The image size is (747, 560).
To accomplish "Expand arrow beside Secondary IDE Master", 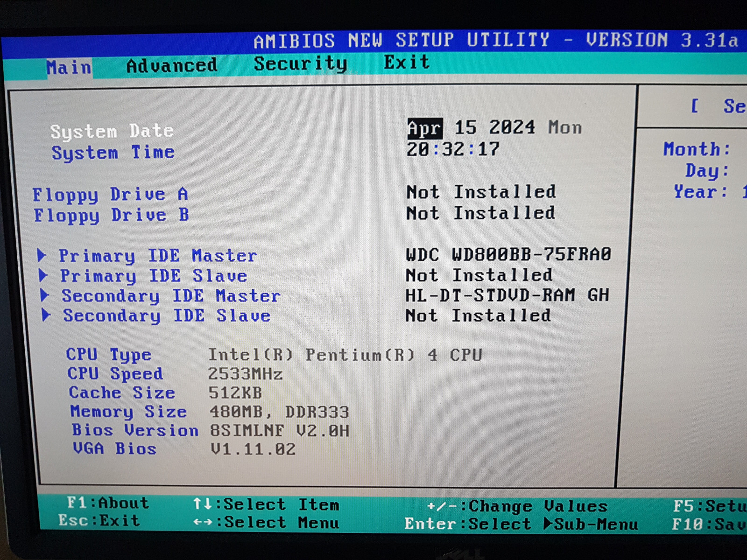I will (x=45, y=295).
